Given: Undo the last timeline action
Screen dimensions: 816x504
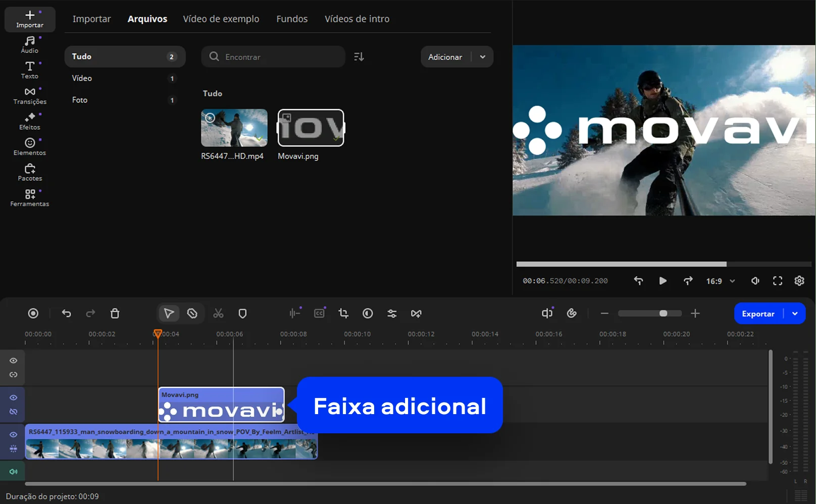Looking at the screenshot, I should pos(66,314).
